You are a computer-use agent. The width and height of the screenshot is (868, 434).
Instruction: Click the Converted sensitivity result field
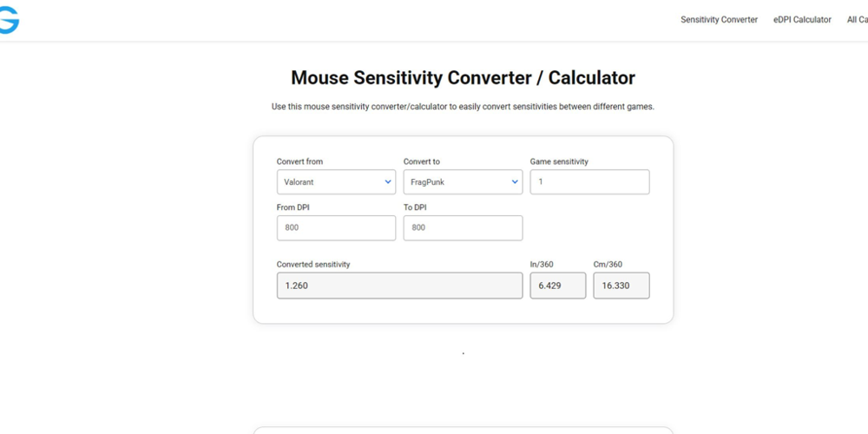[399, 286]
